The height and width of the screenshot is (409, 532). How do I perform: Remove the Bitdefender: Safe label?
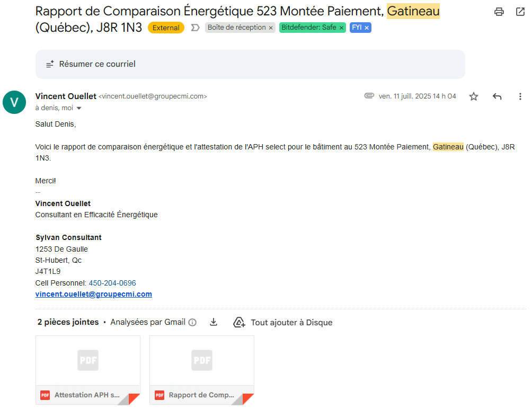[341, 28]
